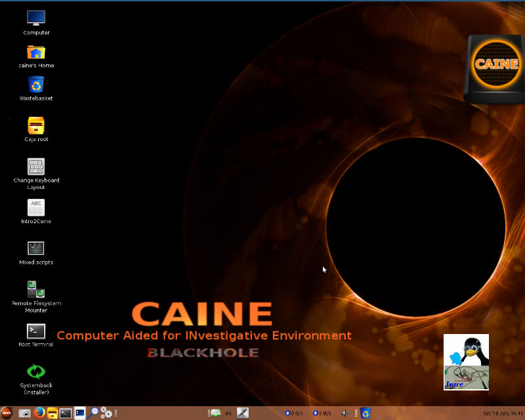Viewport: 525px width, 420px height.
Task: Open the magnifier search tool in the panel
Action: tap(93, 413)
